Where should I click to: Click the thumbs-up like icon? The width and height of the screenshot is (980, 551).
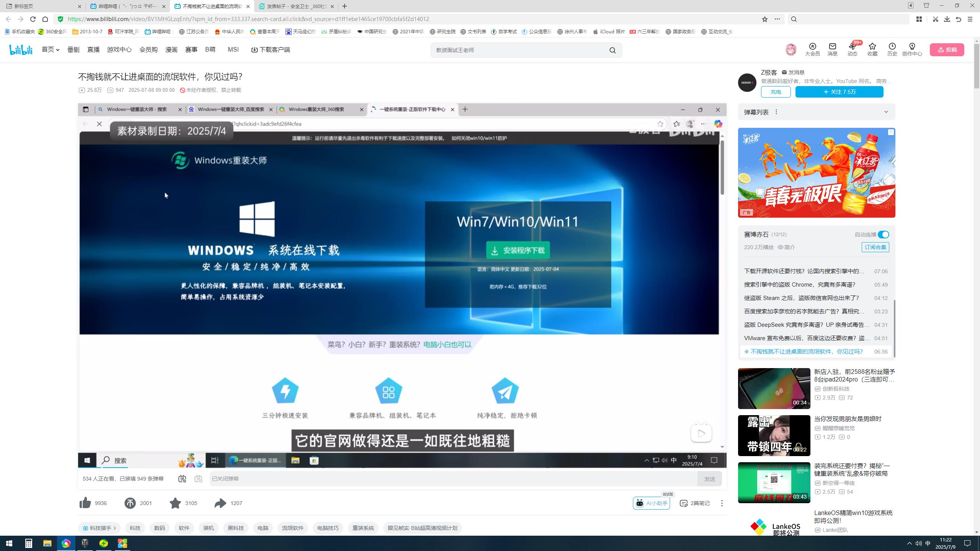click(x=85, y=503)
